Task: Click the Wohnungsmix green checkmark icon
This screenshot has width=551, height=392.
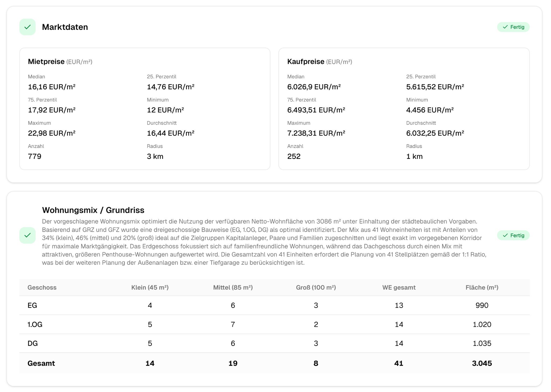Action: click(x=27, y=235)
